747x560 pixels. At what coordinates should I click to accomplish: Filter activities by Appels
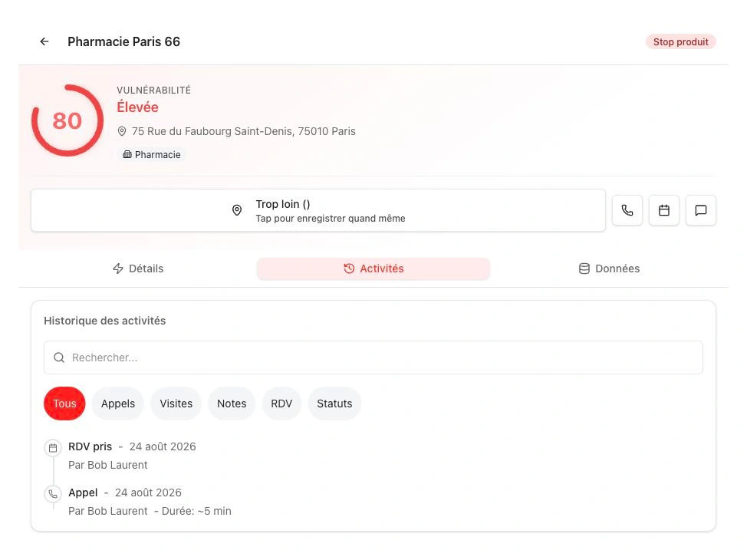coord(117,404)
